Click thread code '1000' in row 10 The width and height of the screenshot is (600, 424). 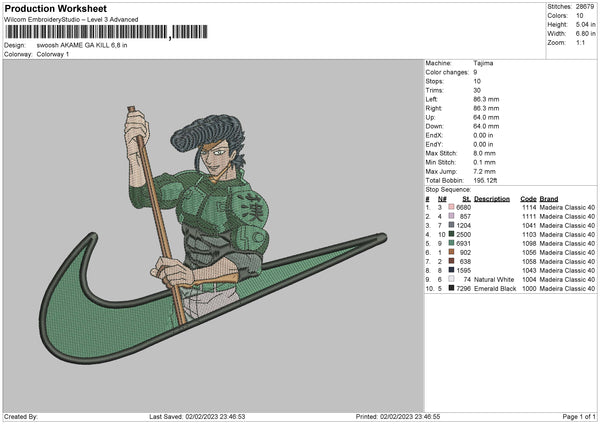click(x=529, y=289)
